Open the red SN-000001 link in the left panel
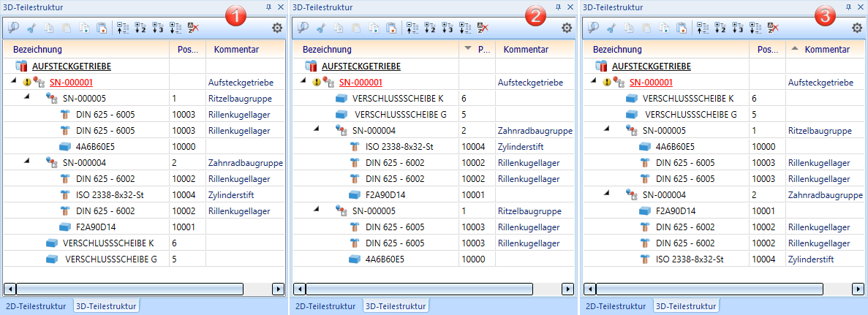The width and height of the screenshot is (868, 315). pos(71,83)
